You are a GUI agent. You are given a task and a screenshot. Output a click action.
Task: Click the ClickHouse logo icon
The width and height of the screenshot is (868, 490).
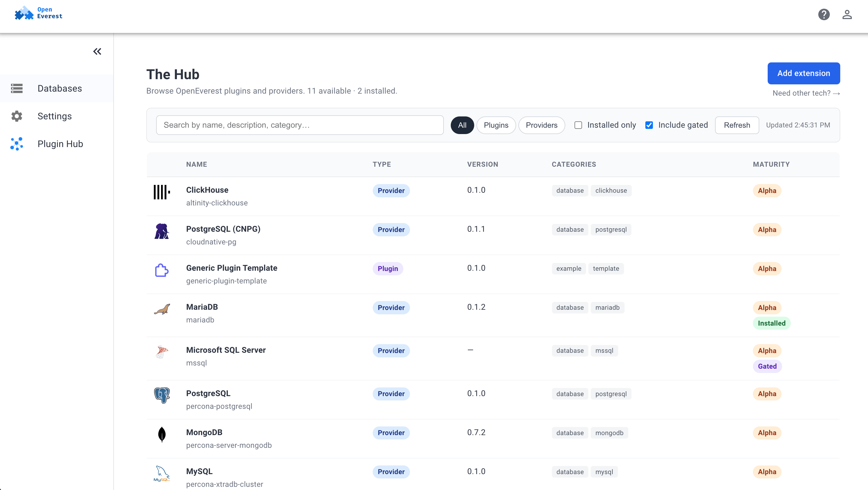point(162,192)
